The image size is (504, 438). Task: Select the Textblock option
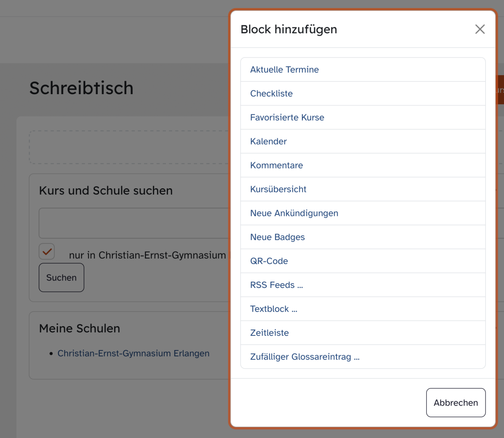pyautogui.click(x=273, y=309)
